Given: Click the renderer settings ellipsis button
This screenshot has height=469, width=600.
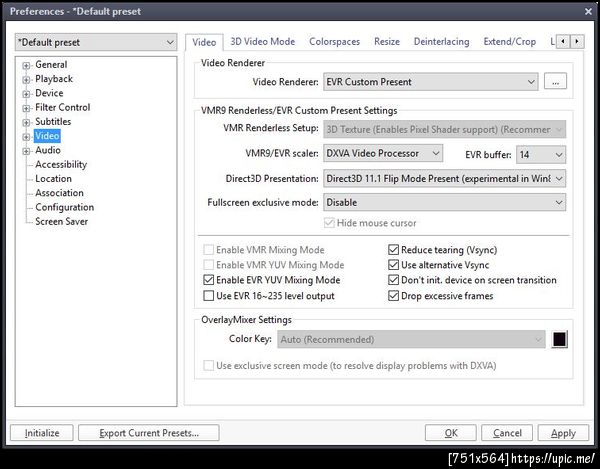Looking at the screenshot, I should [555, 81].
